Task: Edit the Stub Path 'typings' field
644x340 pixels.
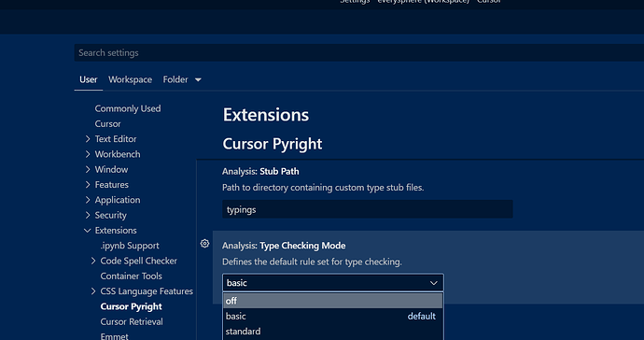Action: (367, 209)
